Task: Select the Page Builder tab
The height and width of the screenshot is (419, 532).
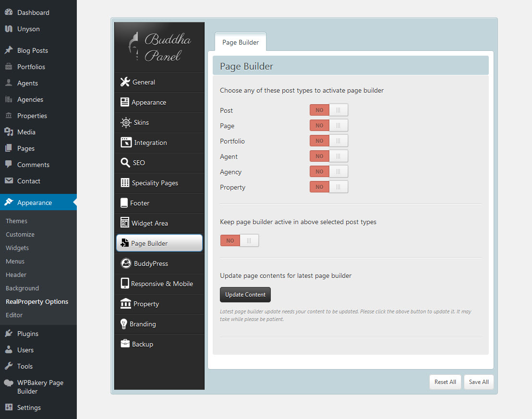Action: 240,42
